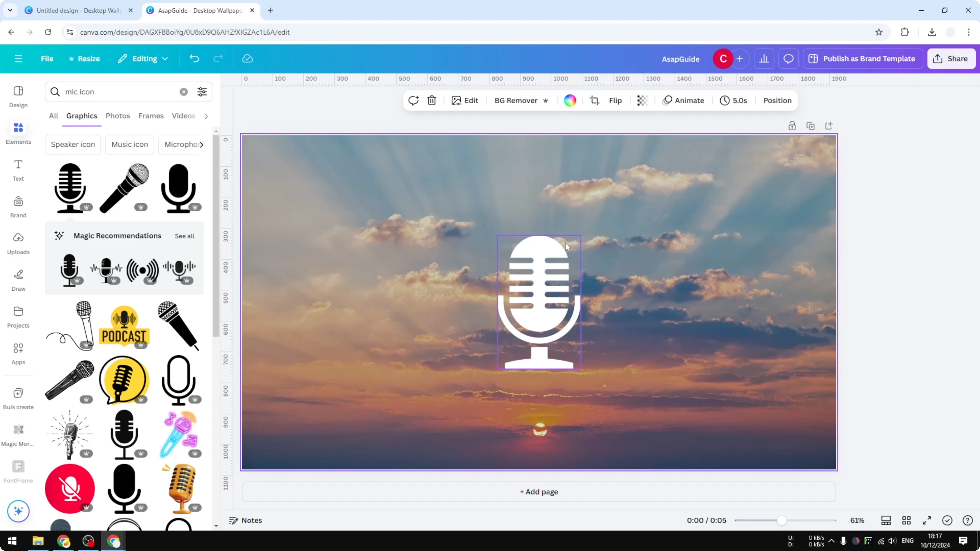Click the undo arrow in the top bar
The image size is (980, 551).
(194, 58)
